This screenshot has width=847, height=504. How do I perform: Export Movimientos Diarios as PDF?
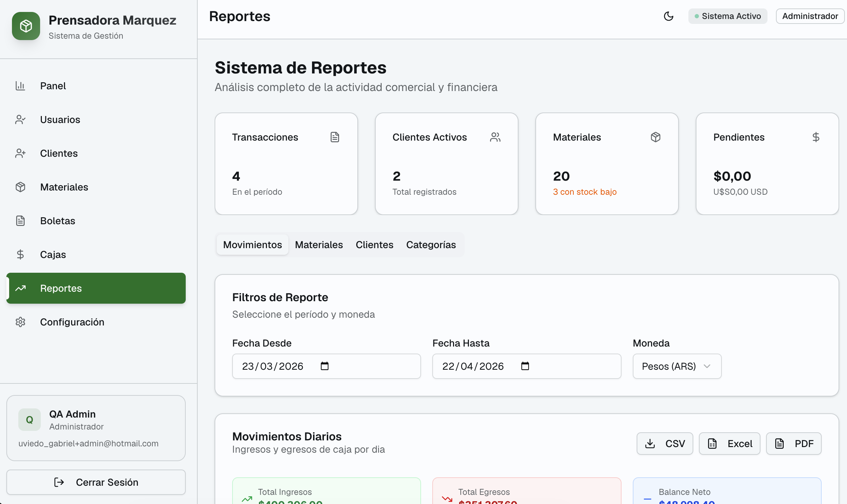pos(794,443)
